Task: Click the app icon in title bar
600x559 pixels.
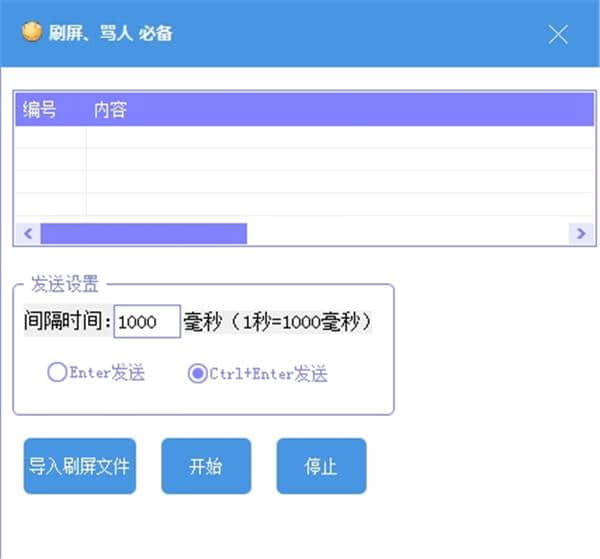Action: (31, 32)
